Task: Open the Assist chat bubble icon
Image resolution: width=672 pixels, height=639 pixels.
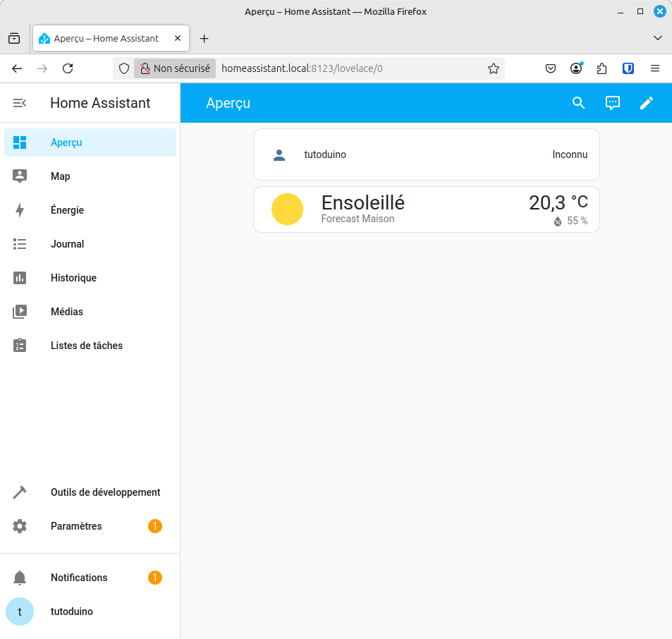Action: [x=613, y=103]
